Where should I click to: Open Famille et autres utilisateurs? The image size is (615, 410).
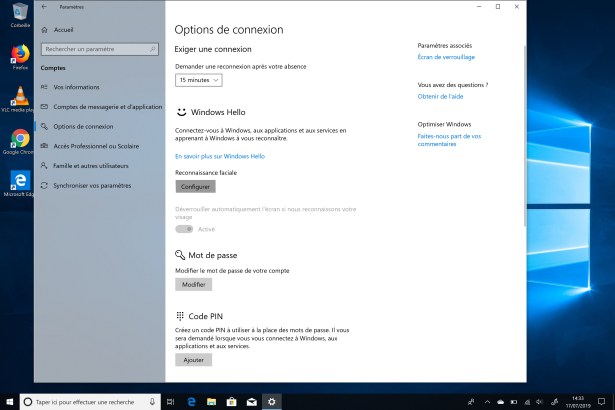[x=91, y=166]
